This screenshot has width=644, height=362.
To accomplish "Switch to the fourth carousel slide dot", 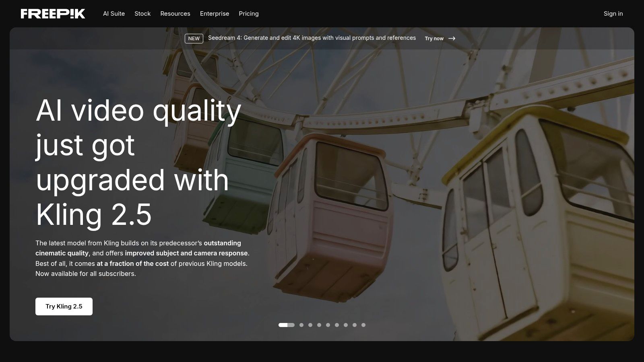I will pos(319,325).
